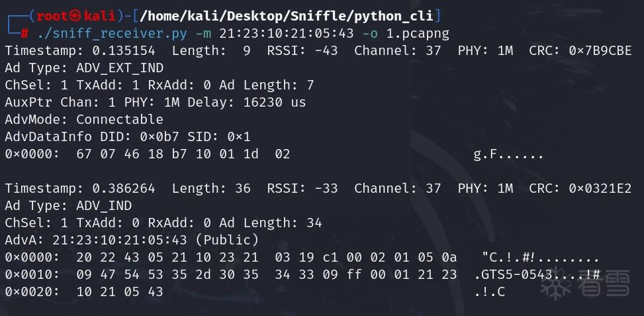Click the AdvA public address line
This screenshot has width=644, height=316.
point(132,240)
